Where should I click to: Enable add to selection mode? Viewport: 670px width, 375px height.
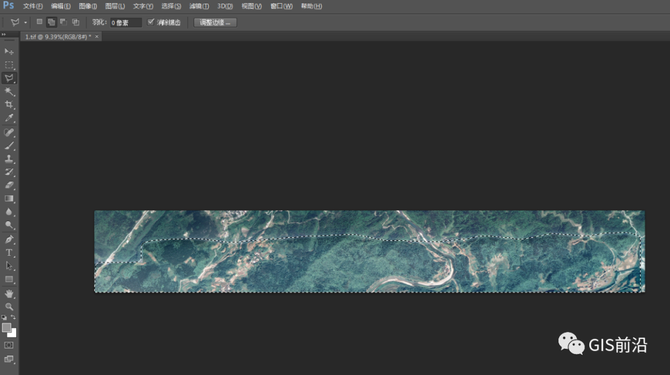51,22
